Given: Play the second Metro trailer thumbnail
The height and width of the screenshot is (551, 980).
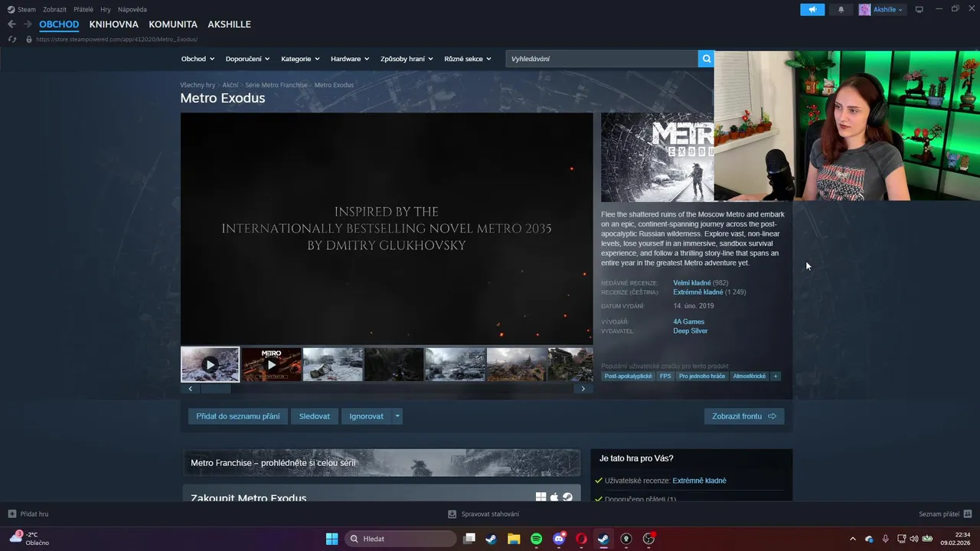Looking at the screenshot, I should 271,364.
